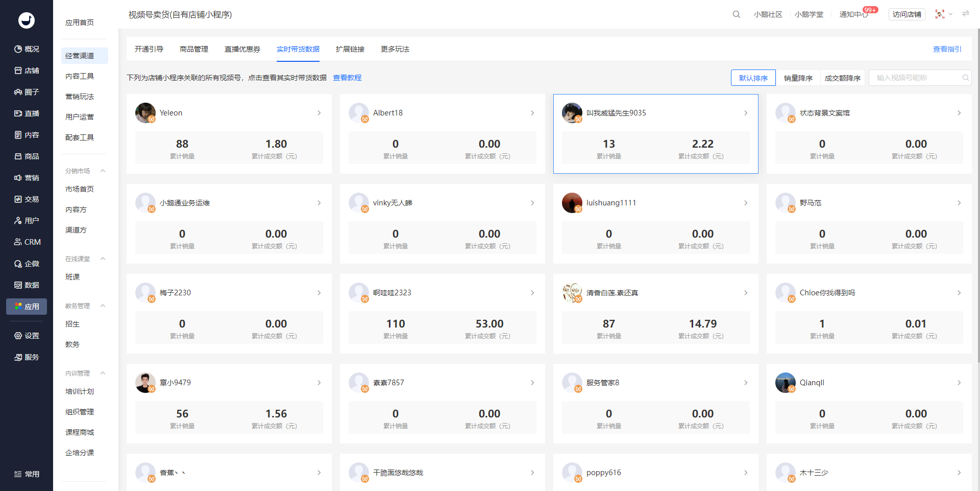Open the 直播 live streaming sidebar item

pyautogui.click(x=27, y=113)
